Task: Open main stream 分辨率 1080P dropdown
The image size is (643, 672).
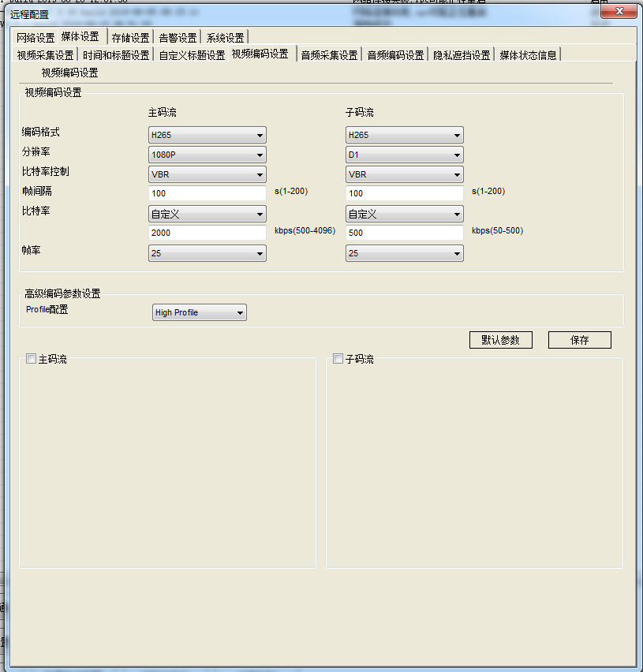Action: pos(207,155)
